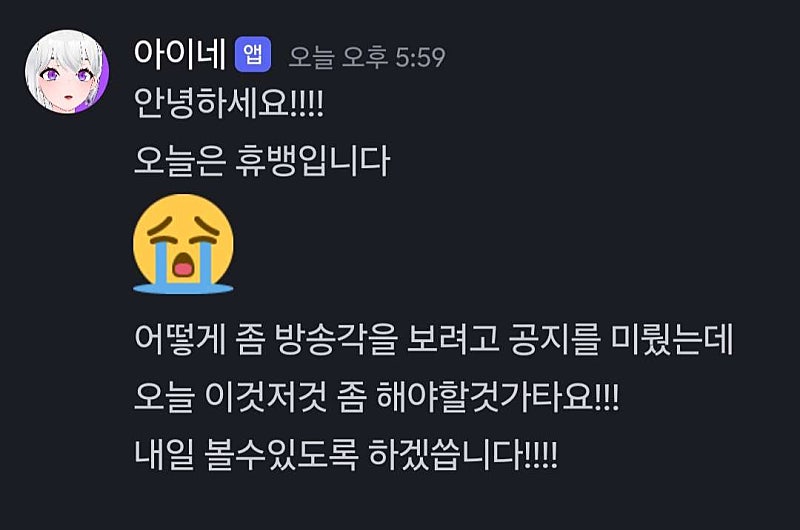800x530 pixels.
Task: Click the blue tears puddle under the emoji
Action: (183, 289)
